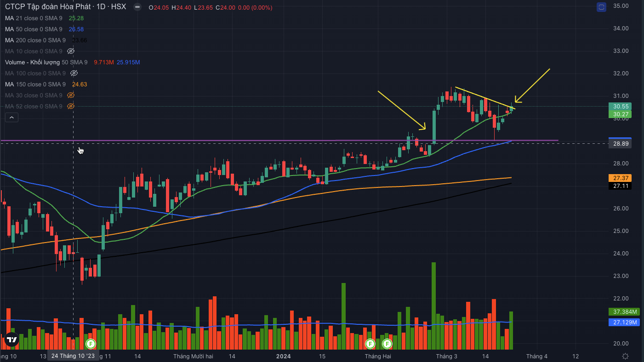Image resolution: width=644 pixels, height=362 pixels.
Task: Click the Tháng 4 axis label
Action: click(537, 356)
